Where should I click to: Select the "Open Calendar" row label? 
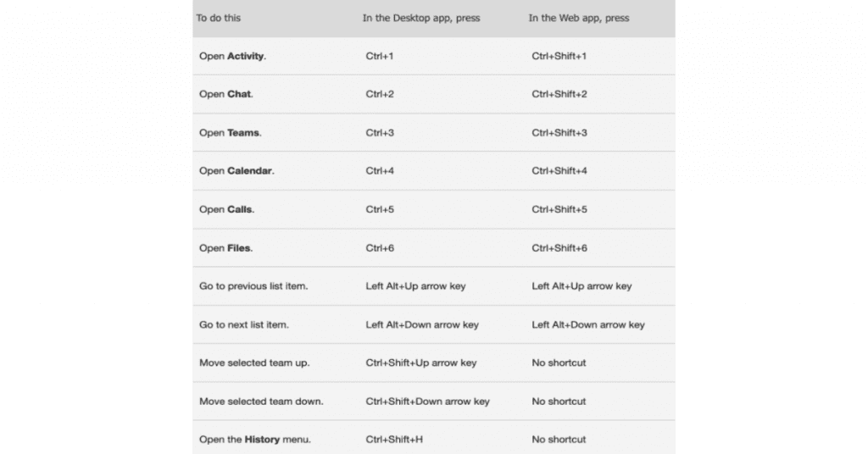pyautogui.click(x=236, y=171)
